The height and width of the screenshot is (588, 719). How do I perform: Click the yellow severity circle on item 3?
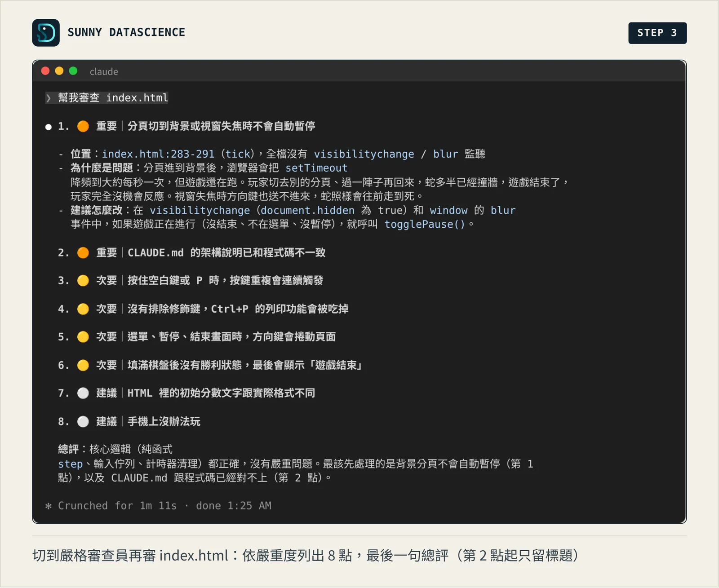[x=83, y=281]
